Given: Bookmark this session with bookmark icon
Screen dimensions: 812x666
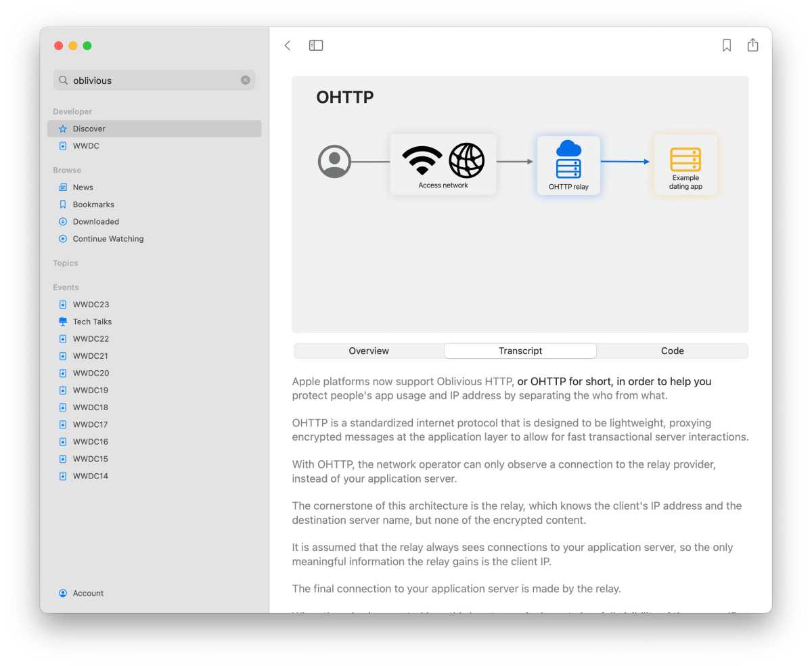Looking at the screenshot, I should pos(726,45).
